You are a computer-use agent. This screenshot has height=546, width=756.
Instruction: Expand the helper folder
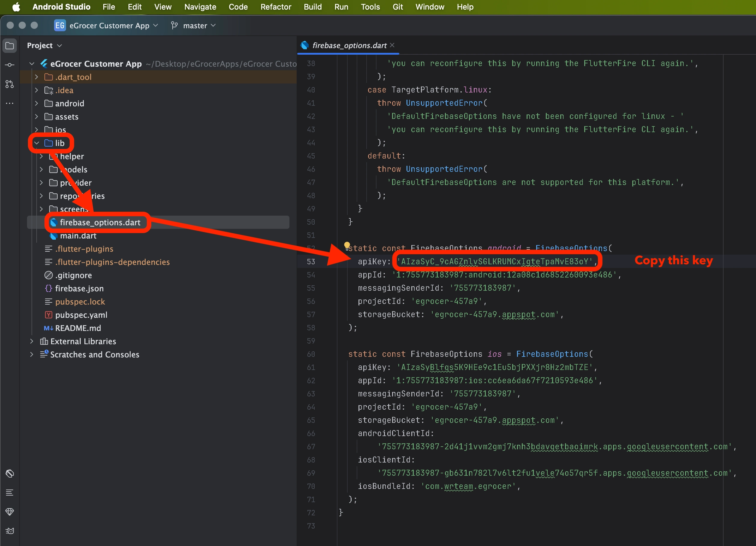(41, 156)
